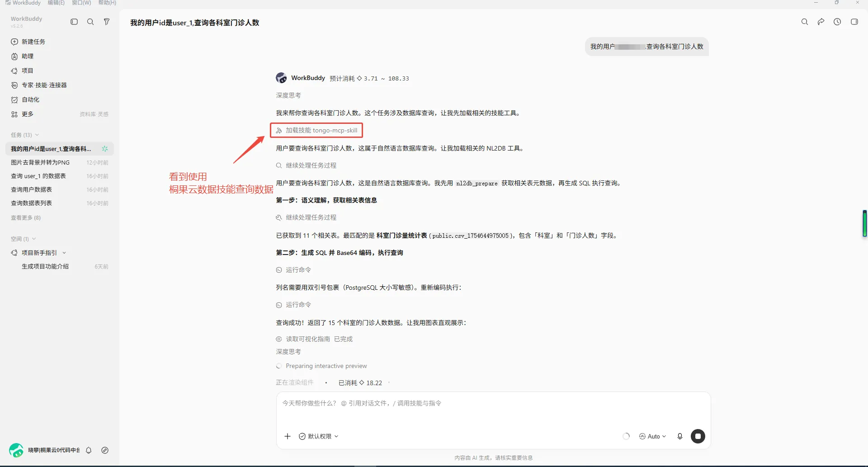Screen dimensions: 868x467
Task: Click the loading spinner icon near Auto
Action: click(x=626, y=436)
